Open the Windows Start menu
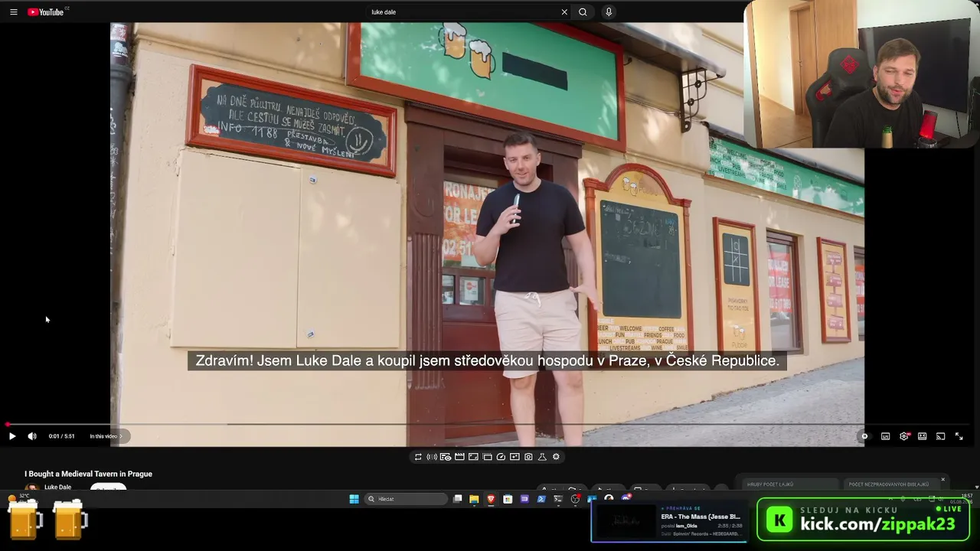980x551 pixels. pos(354,499)
